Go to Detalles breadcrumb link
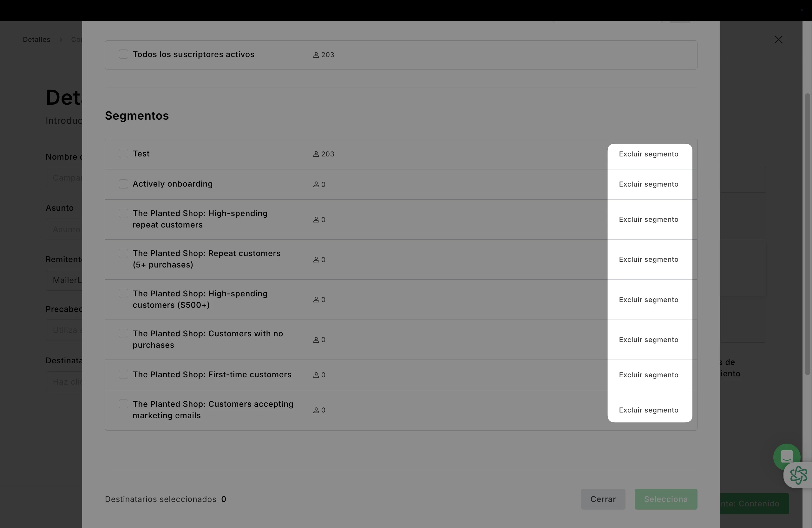The width and height of the screenshot is (812, 528). [x=36, y=40]
